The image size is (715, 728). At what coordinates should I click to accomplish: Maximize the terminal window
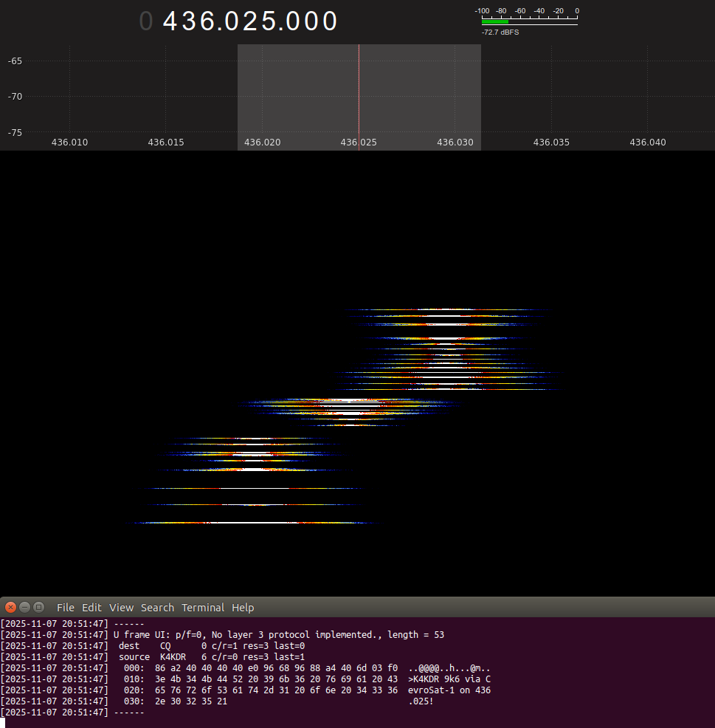point(38,608)
